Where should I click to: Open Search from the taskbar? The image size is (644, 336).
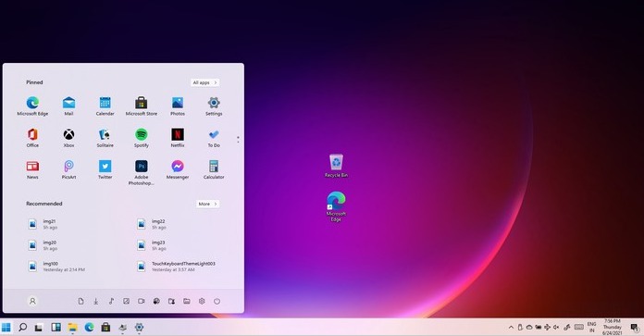pos(22,328)
